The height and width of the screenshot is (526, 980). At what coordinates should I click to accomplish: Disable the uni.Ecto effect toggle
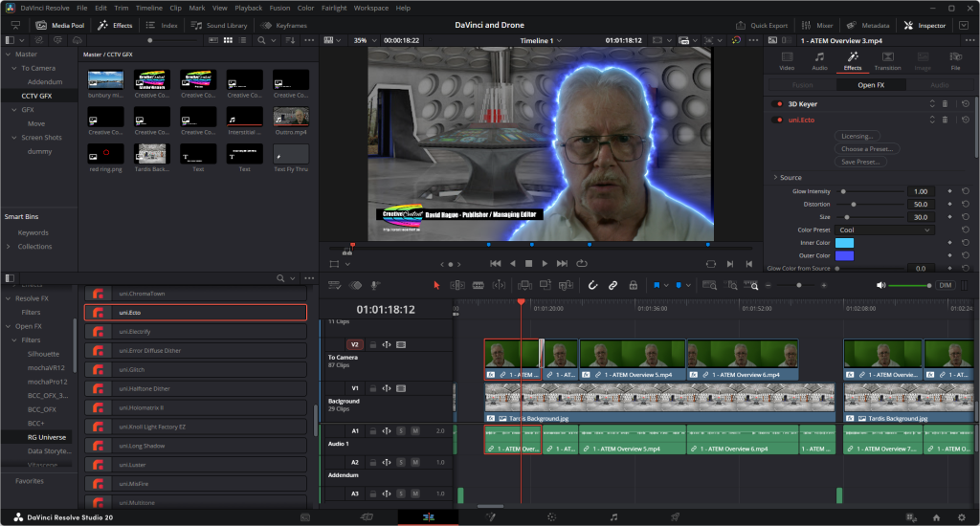[779, 120]
